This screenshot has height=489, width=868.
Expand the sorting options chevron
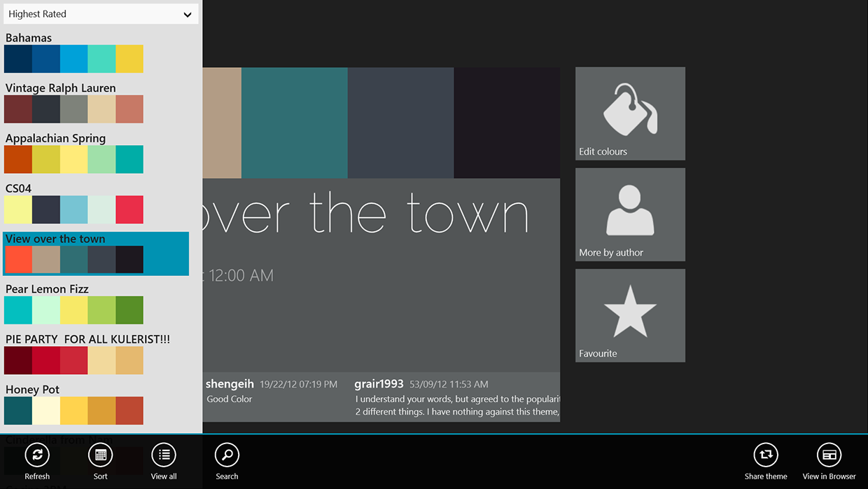[x=187, y=13]
